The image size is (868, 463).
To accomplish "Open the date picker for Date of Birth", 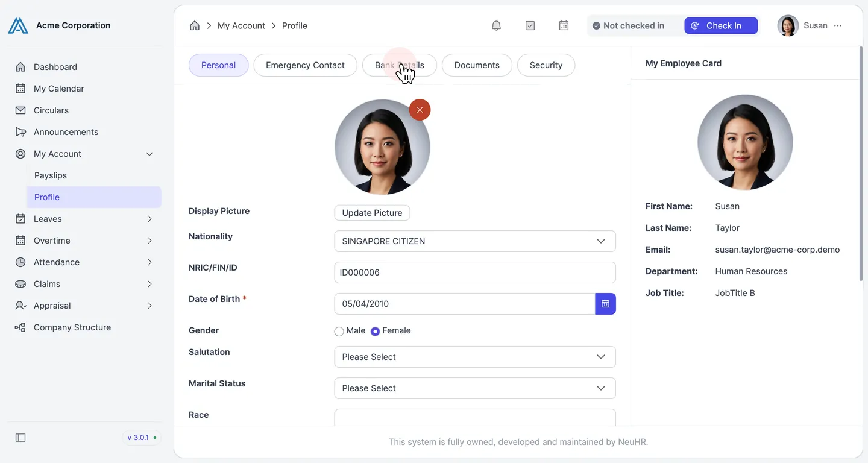I will click(605, 304).
